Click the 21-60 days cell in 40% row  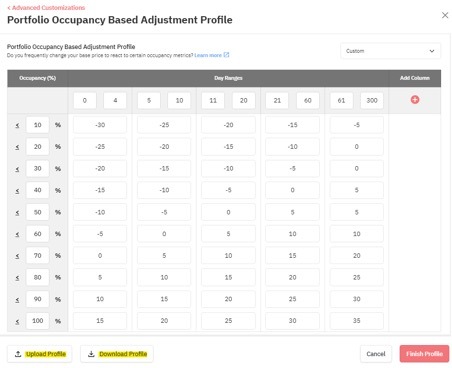pyautogui.click(x=292, y=190)
